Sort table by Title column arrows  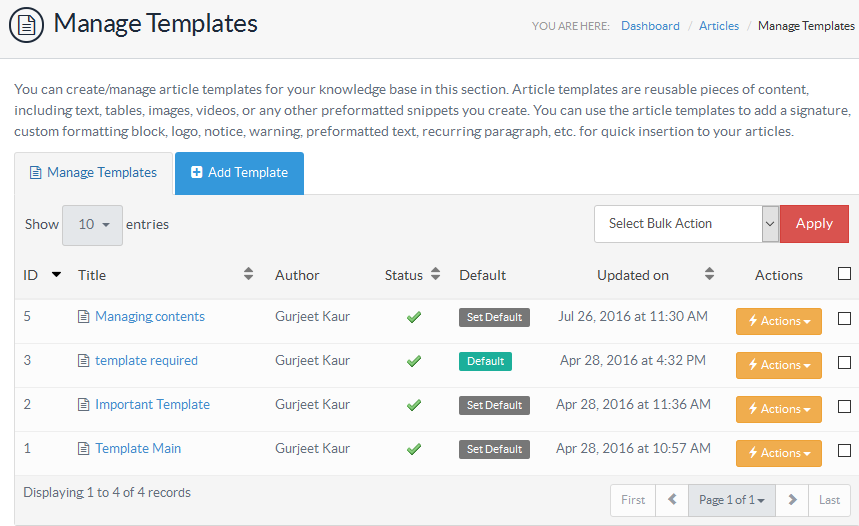click(x=248, y=274)
